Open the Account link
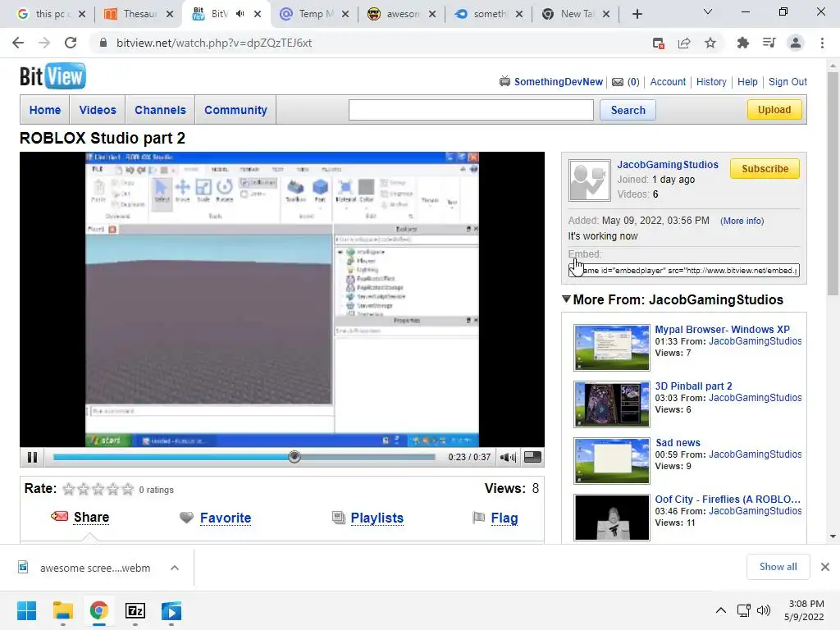The width and height of the screenshot is (840, 630). pos(668,82)
